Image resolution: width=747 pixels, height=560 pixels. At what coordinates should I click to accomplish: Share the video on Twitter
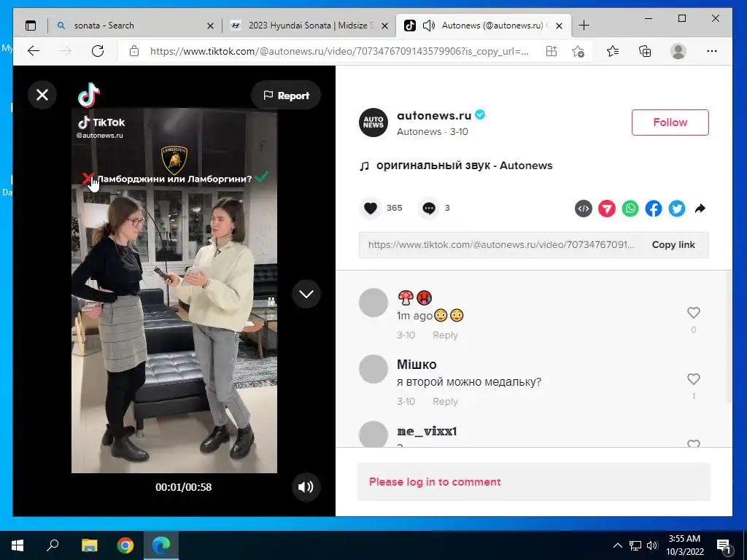tap(676, 209)
